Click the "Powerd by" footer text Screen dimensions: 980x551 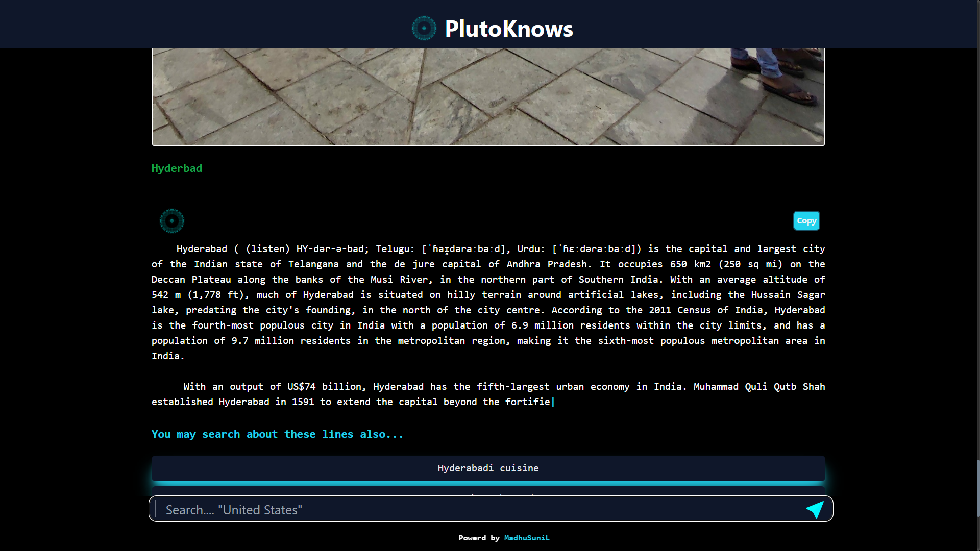pyautogui.click(x=479, y=538)
